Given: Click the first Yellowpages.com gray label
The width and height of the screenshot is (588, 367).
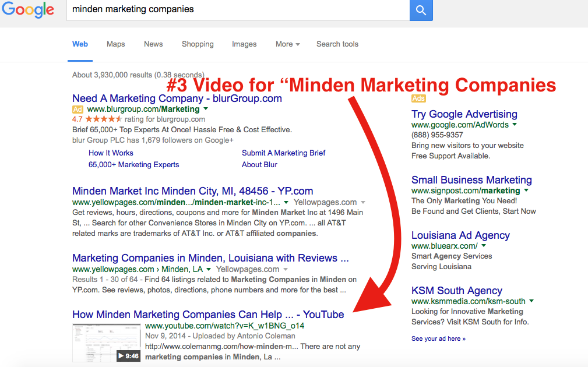Looking at the screenshot, I should point(325,202).
